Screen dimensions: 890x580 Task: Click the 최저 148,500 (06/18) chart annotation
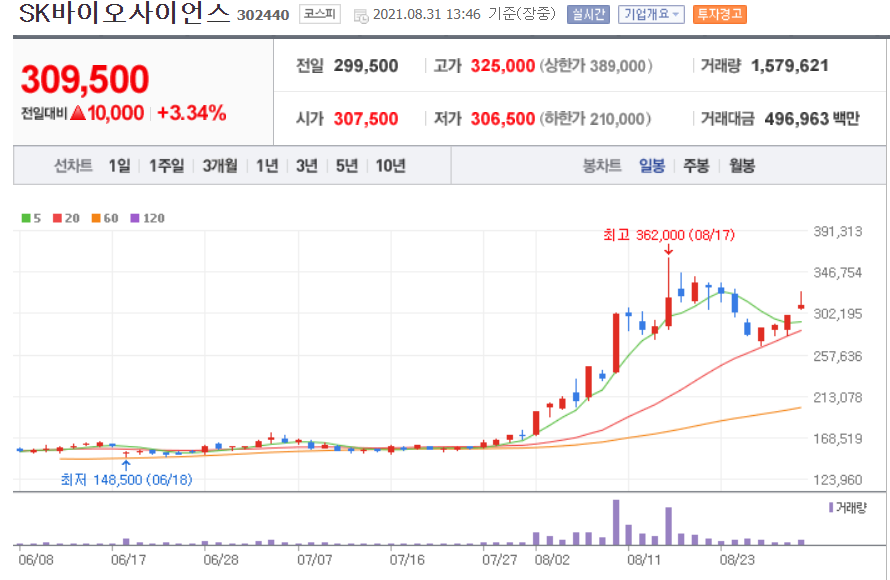[127, 480]
